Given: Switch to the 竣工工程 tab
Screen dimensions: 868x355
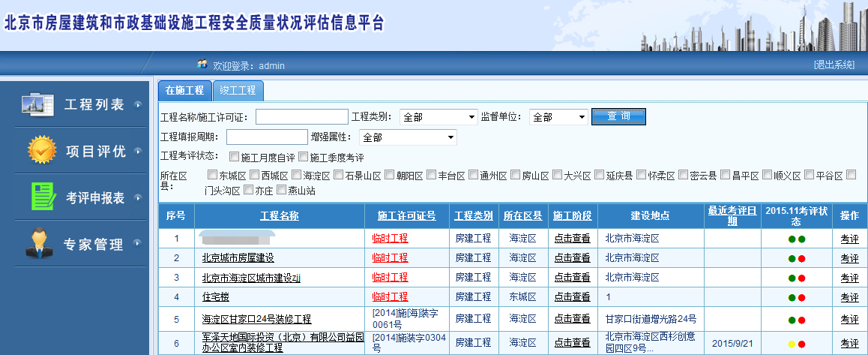Looking at the screenshot, I should pyautogui.click(x=238, y=90).
